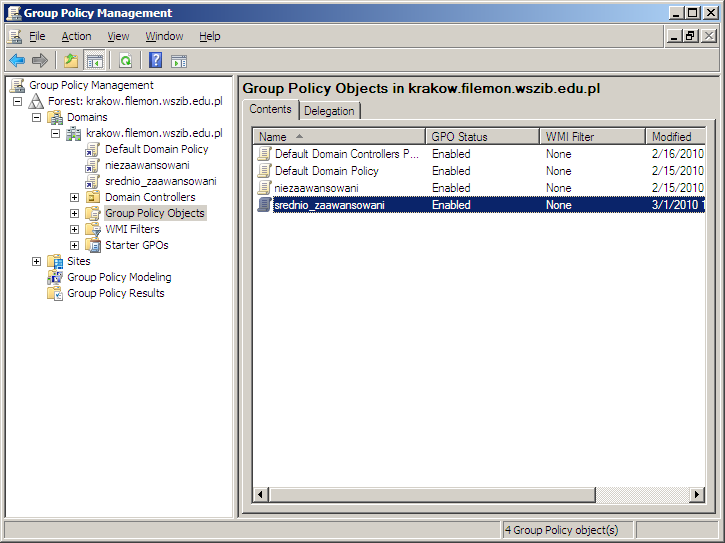Screen dimensions: 725x543
Task: Switch to the Delegation tab
Action: pyautogui.click(x=329, y=111)
